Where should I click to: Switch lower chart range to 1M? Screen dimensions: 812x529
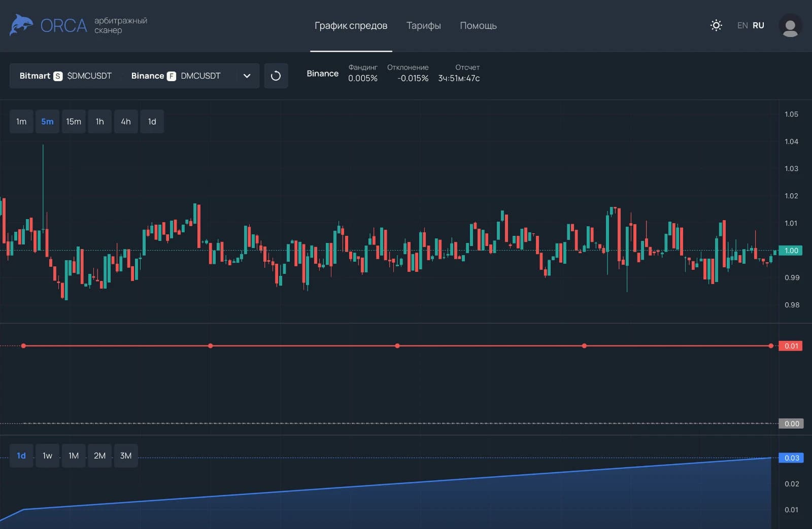74,455
